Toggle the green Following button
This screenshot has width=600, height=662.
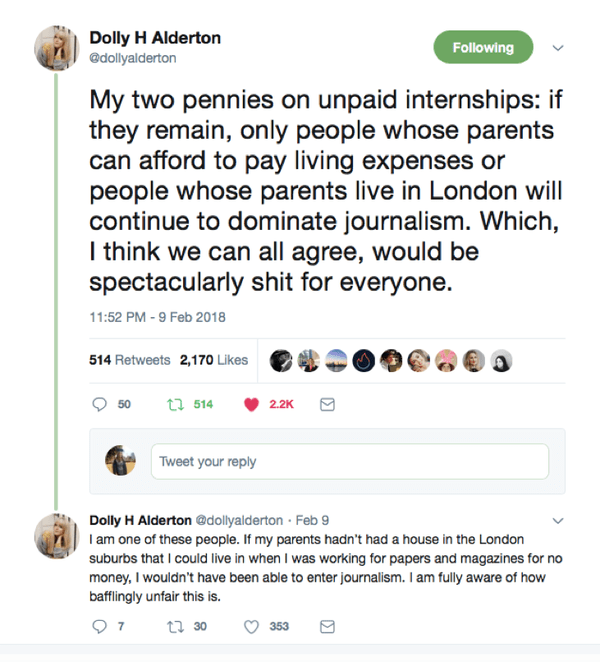pyautogui.click(x=483, y=47)
